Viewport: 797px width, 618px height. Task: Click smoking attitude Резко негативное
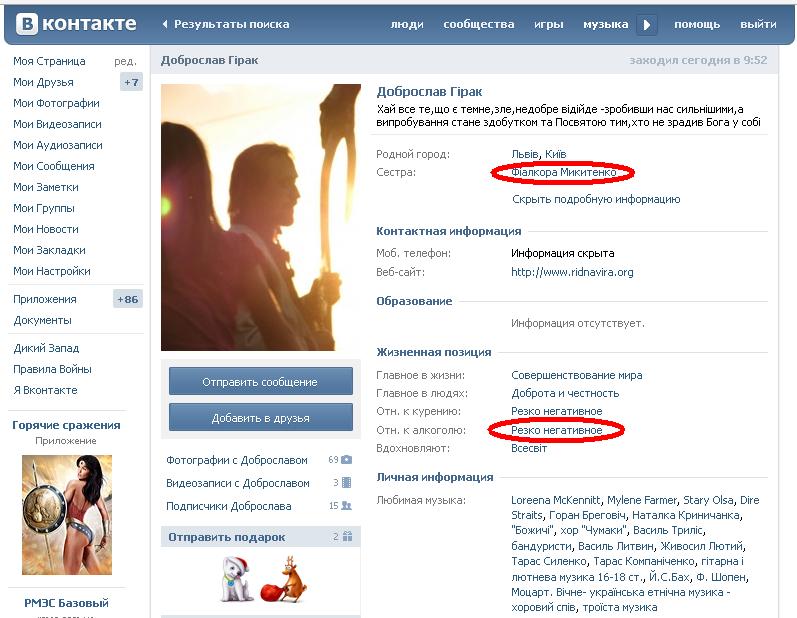[557, 411]
